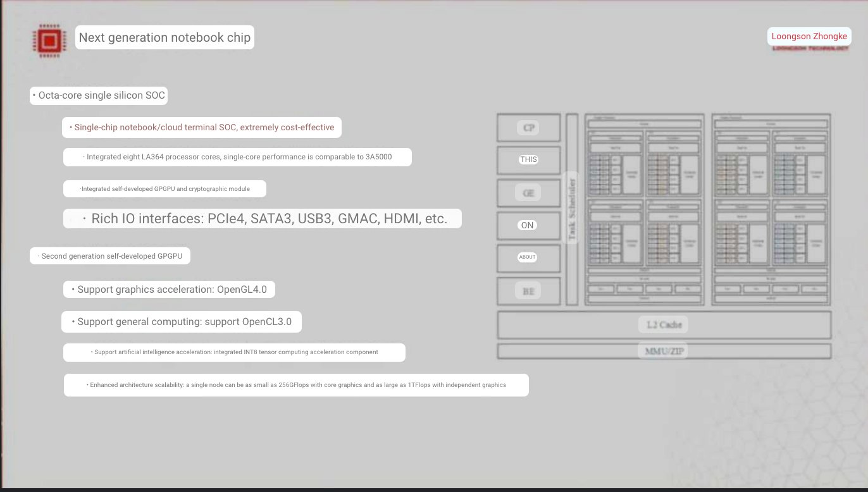This screenshot has height=492, width=868.
Task: Click 'Second generation self-developed GPGPU' heading
Action: (x=110, y=256)
